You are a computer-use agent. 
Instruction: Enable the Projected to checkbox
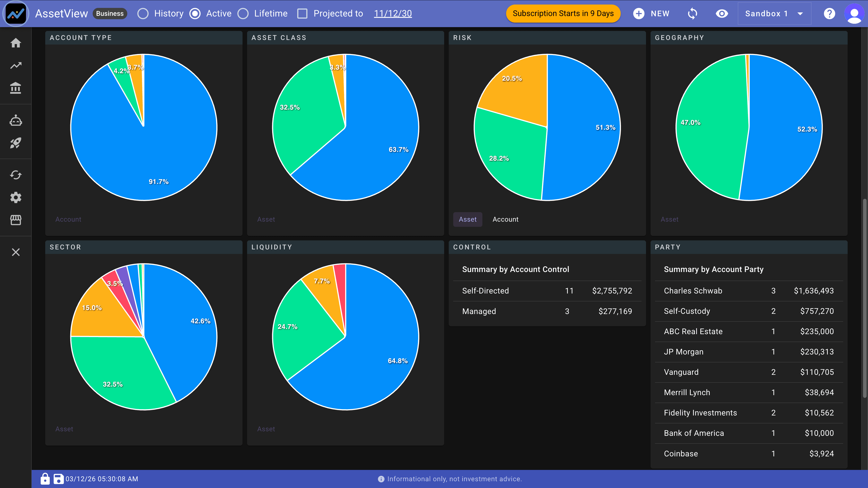pyautogui.click(x=302, y=14)
